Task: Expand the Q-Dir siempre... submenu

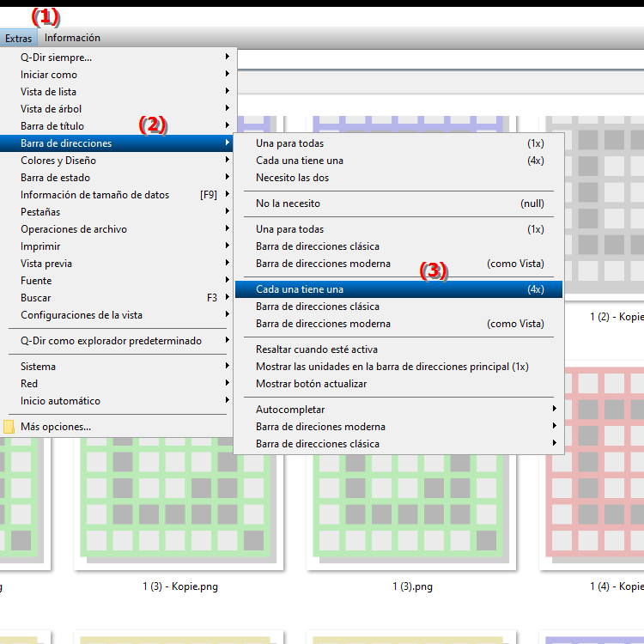Action: click(x=116, y=57)
